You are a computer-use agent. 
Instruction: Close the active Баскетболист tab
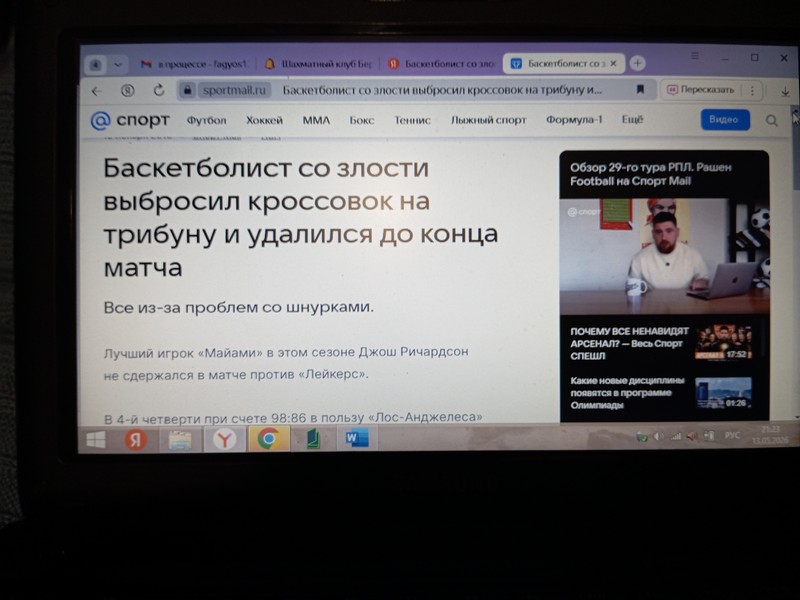tap(613, 63)
